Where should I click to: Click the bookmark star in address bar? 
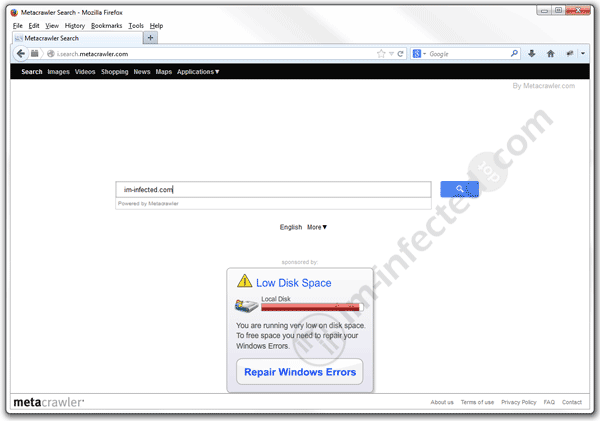(380, 53)
